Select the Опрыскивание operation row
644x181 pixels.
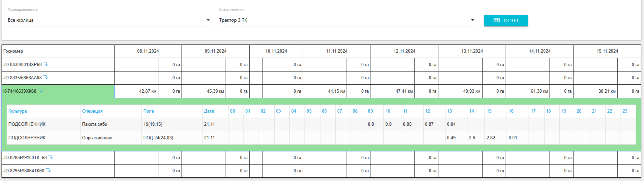click(97, 138)
